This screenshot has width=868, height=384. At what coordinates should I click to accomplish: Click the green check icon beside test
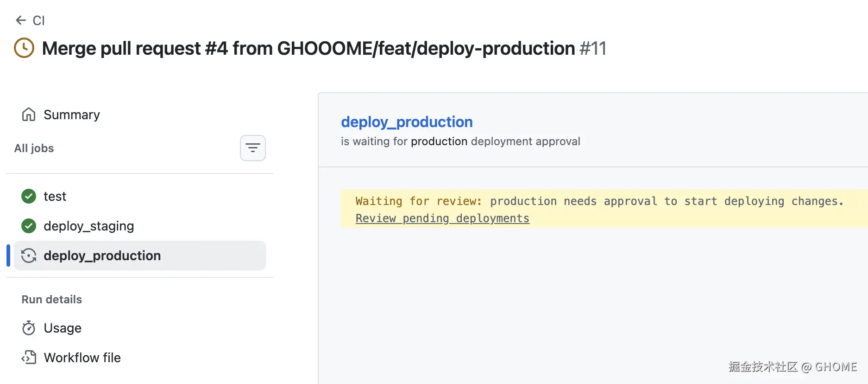(x=29, y=196)
